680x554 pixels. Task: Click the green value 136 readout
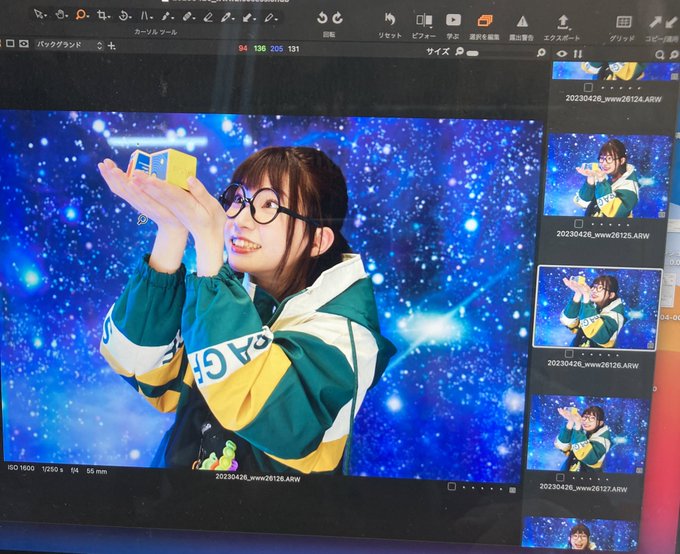coord(260,49)
